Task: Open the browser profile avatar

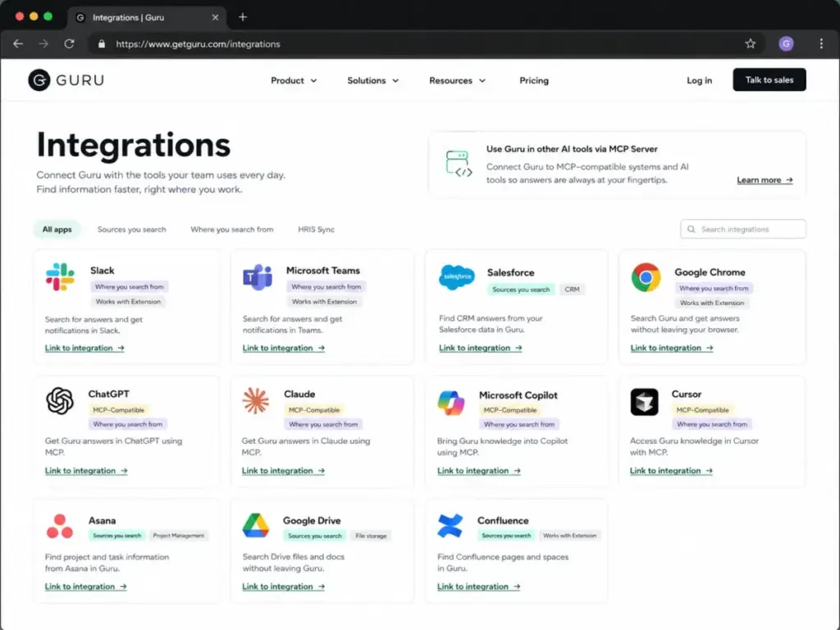Action: pos(786,44)
